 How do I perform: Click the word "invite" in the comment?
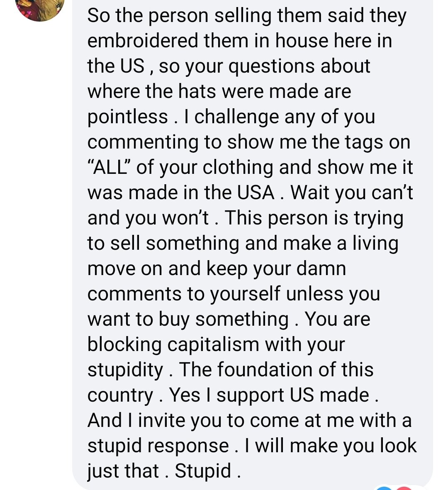point(162,420)
